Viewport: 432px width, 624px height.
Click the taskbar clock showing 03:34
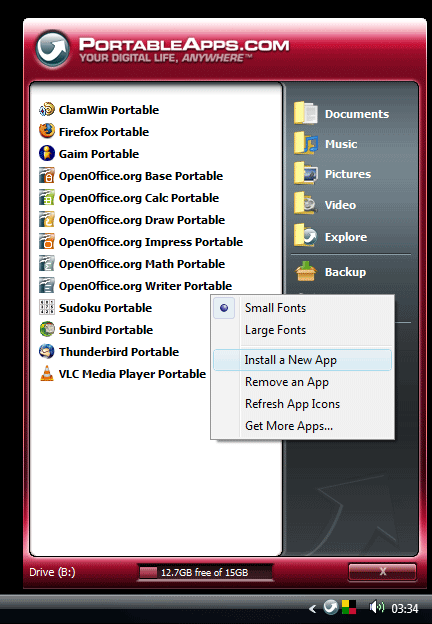[405, 608]
